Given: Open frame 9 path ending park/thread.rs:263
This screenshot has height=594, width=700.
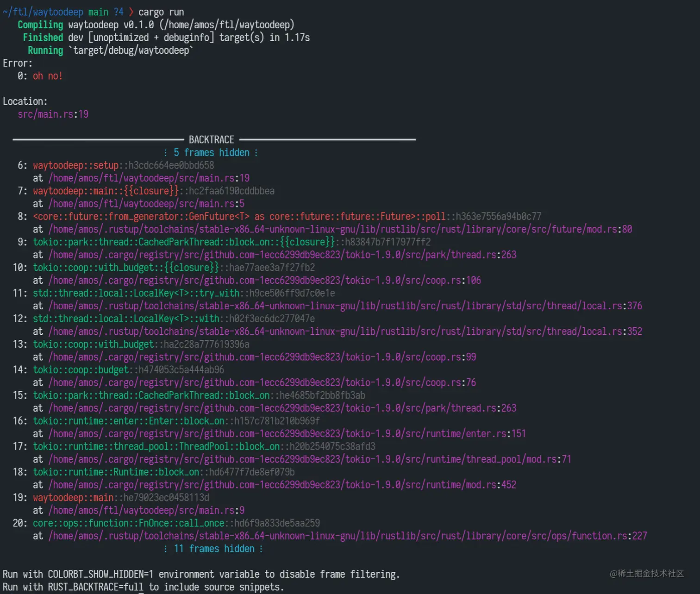Looking at the screenshot, I should coord(282,255).
